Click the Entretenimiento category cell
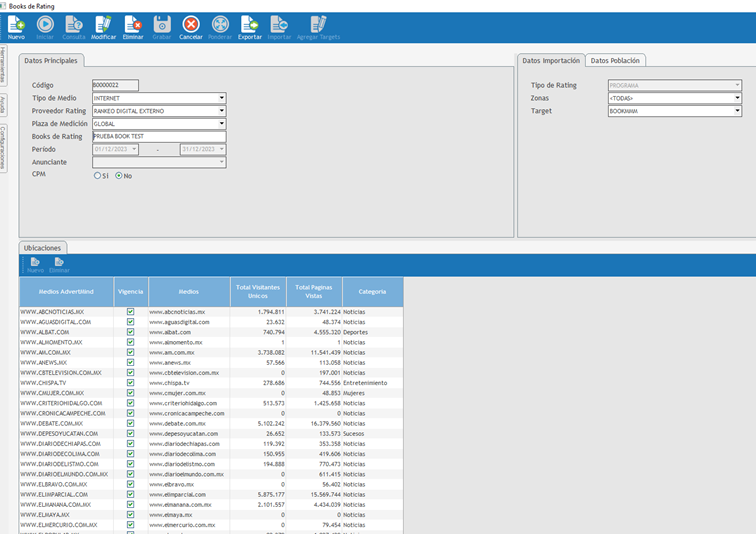Image resolution: width=756 pixels, height=534 pixels. pos(372,383)
